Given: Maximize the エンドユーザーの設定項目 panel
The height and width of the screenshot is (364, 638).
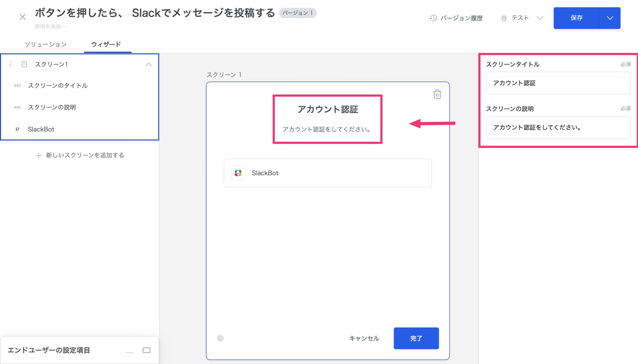Looking at the screenshot, I should (147, 350).
